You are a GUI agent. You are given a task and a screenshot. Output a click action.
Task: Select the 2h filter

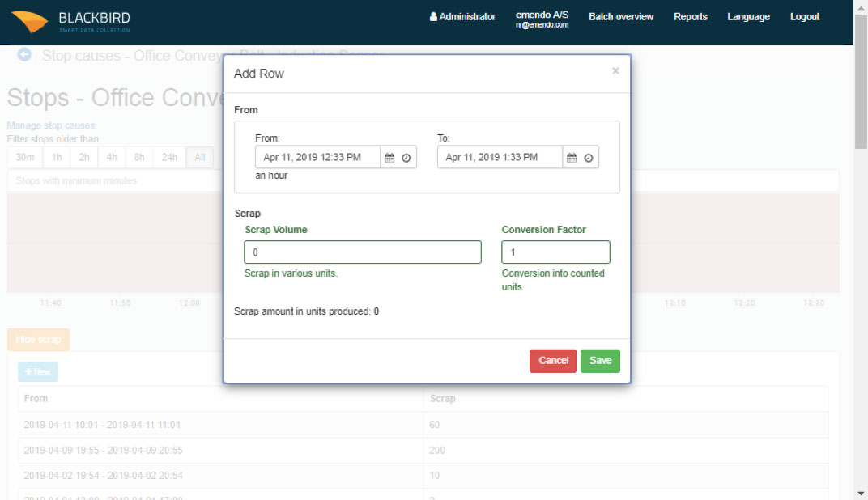tap(84, 158)
